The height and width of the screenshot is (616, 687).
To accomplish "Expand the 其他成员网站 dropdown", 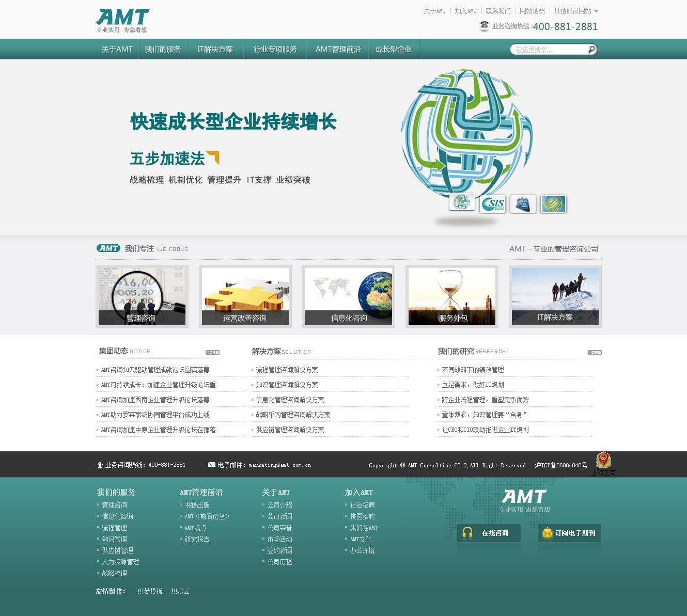I will click(576, 11).
